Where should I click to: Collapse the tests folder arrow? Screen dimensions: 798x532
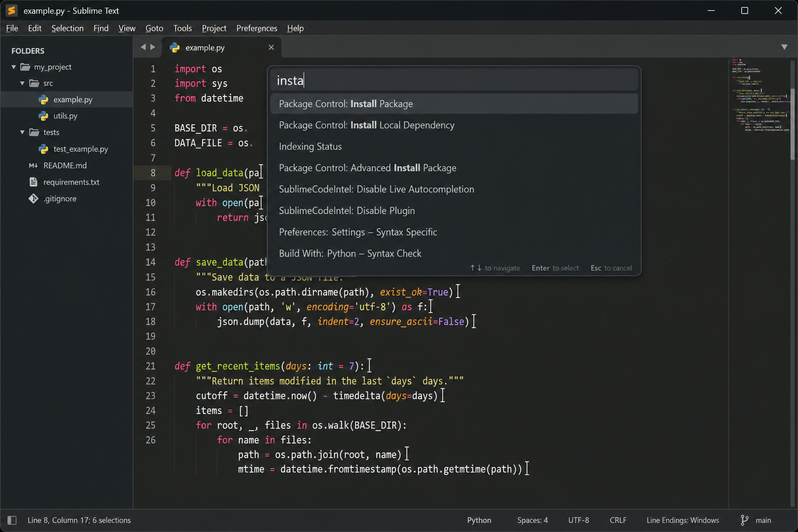pyautogui.click(x=22, y=132)
